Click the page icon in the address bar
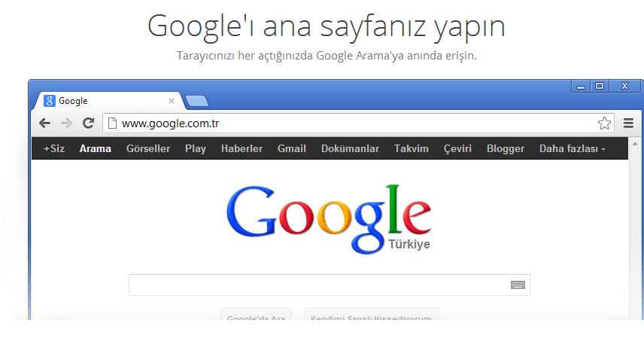 [112, 123]
